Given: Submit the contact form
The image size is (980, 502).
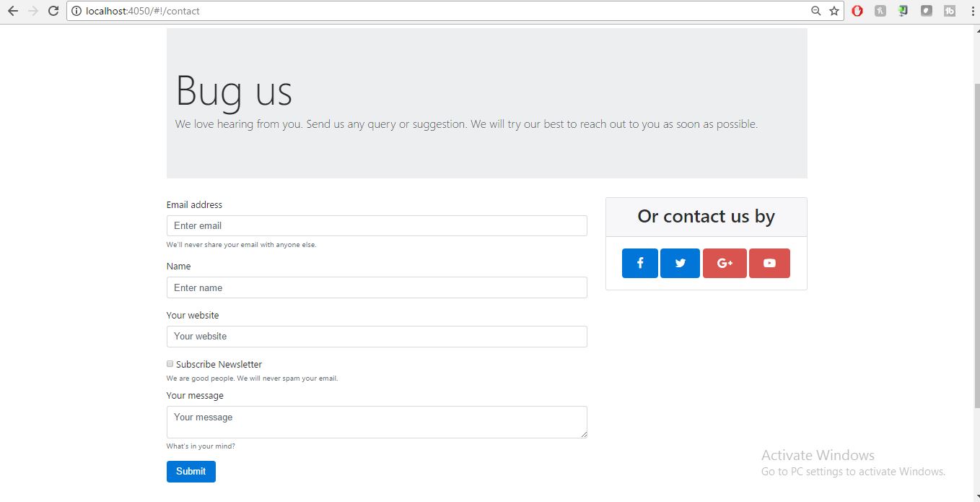Looking at the screenshot, I should [x=191, y=472].
